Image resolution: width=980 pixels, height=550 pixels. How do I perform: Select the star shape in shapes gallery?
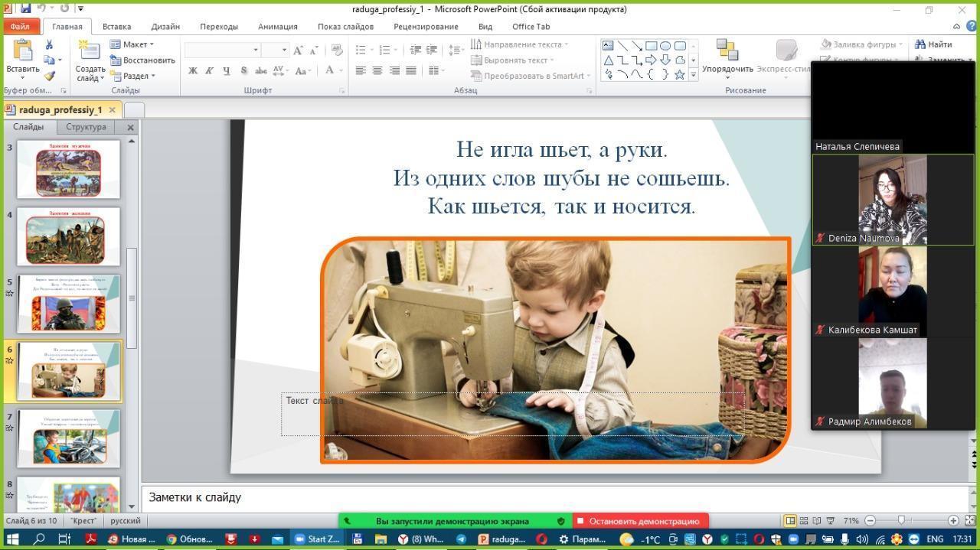pos(679,74)
